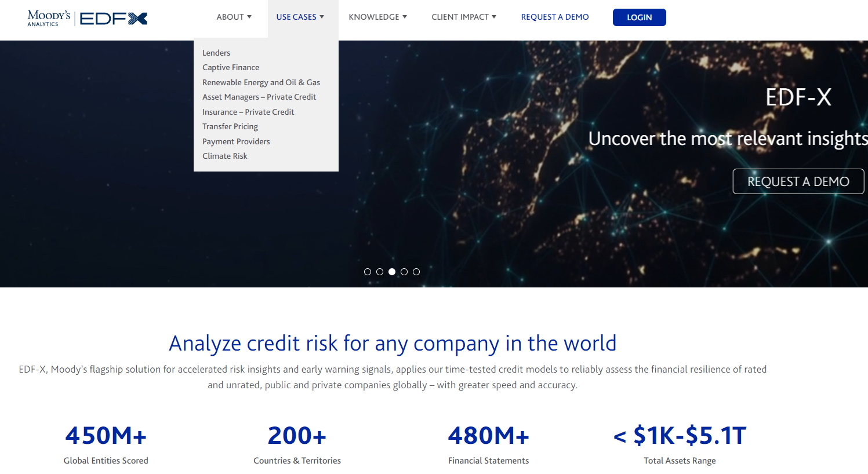Collapse the Use Cases dropdown
The width and height of the screenshot is (868, 474).
300,17
